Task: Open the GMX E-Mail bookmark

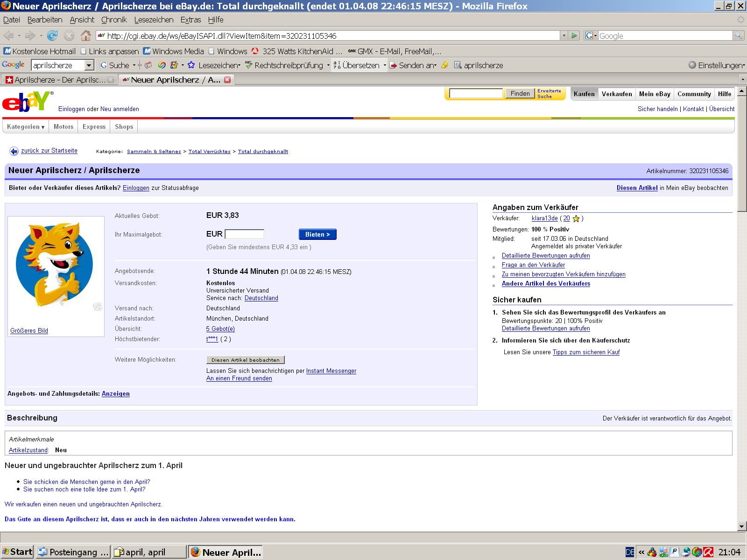Action: (395, 51)
